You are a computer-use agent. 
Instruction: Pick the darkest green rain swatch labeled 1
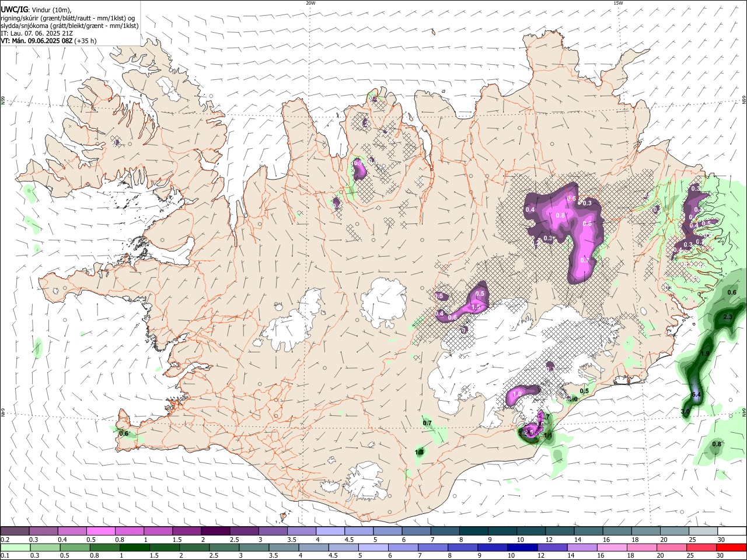click(x=134, y=547)
